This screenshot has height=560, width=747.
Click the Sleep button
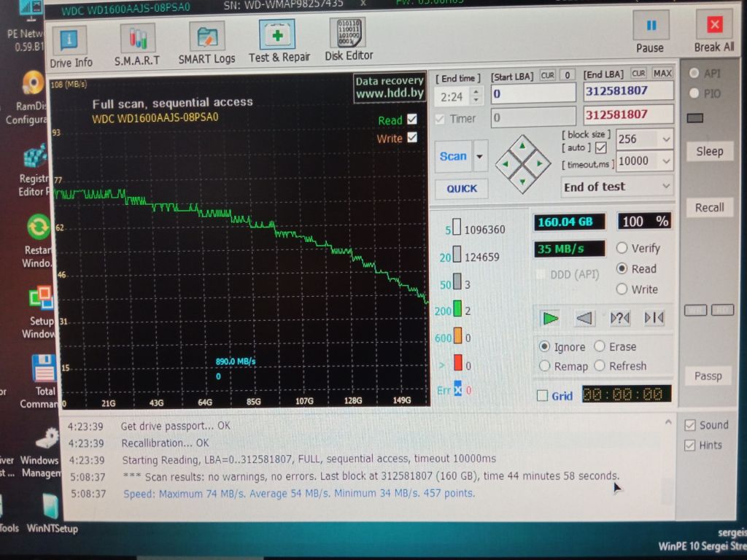[709, 152]
